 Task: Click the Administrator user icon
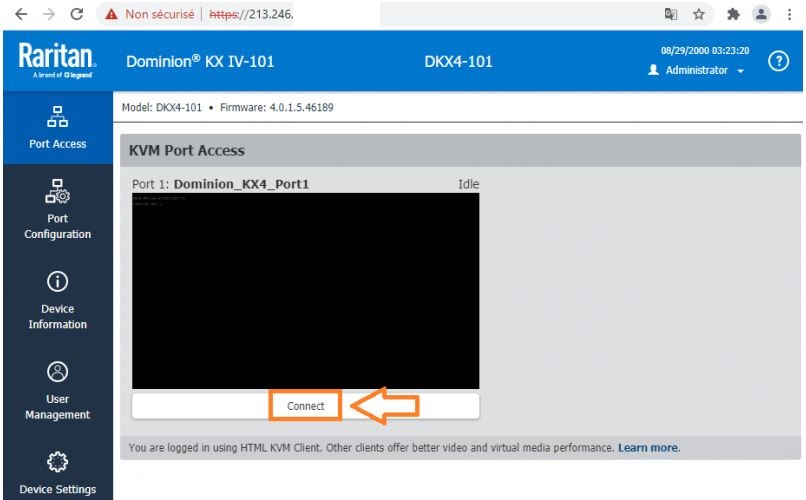[653, 70]
